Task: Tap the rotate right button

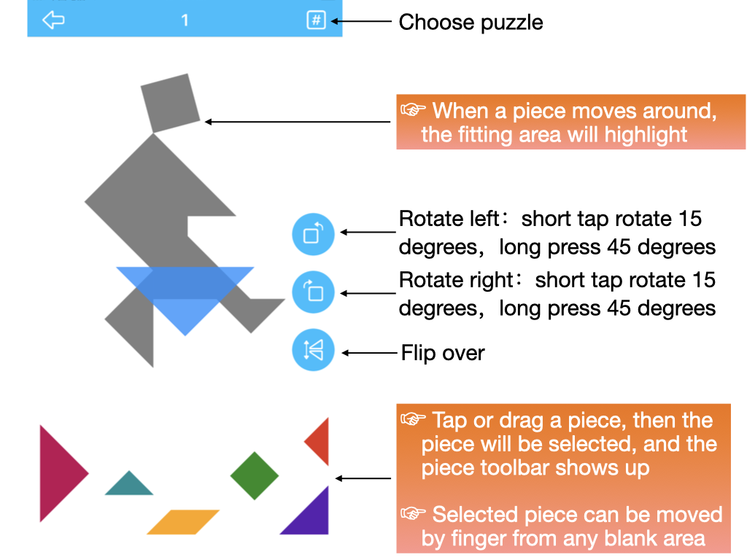Action: (313, 292)
